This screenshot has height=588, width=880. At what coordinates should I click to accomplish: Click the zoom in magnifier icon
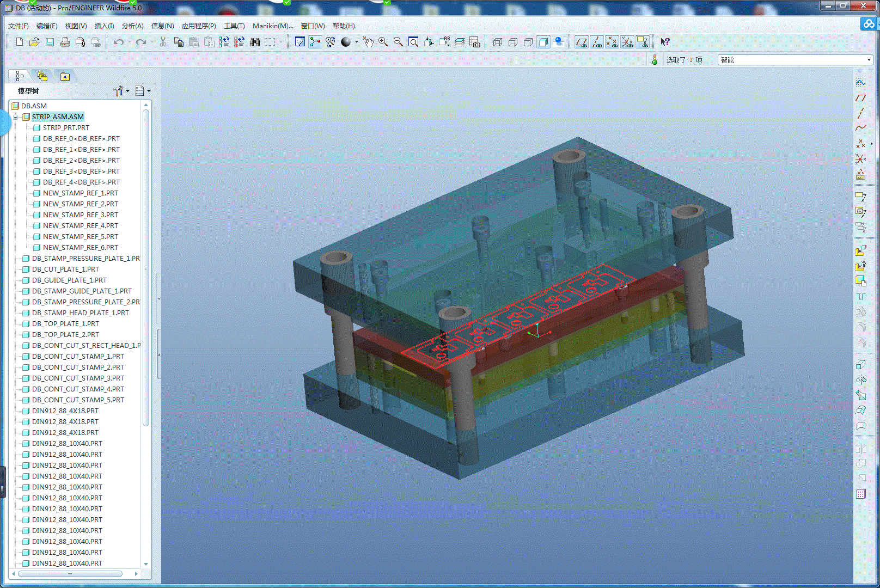383,42
